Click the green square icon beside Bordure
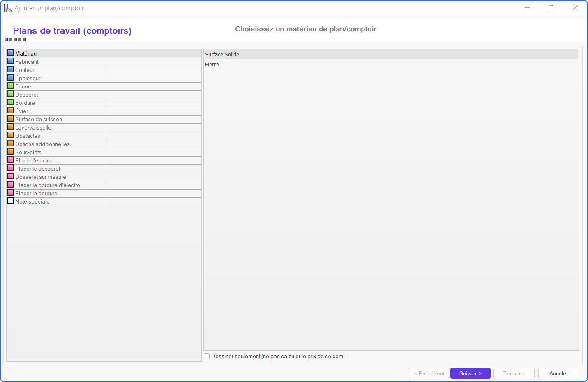Image resolution: width=588 pixels, height=382 pixels. tap(10, 102)
